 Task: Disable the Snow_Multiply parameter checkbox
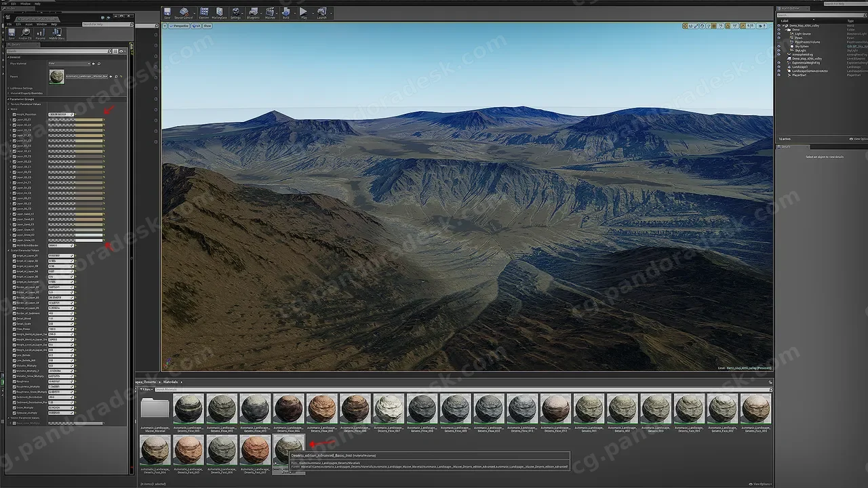tap(14, 407)
